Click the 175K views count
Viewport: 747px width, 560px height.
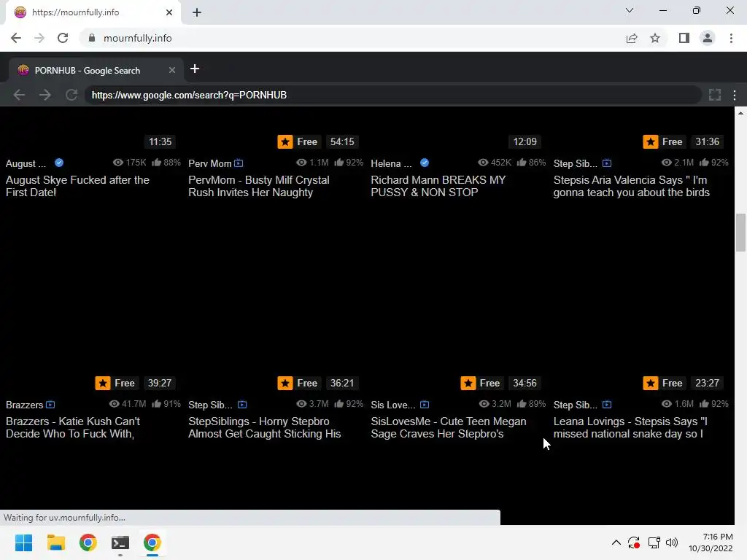tap(130, 163)
